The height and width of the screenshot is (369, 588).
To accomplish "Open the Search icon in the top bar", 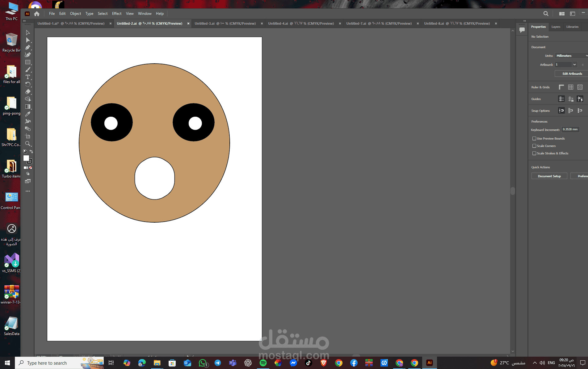I will [546, 14].
